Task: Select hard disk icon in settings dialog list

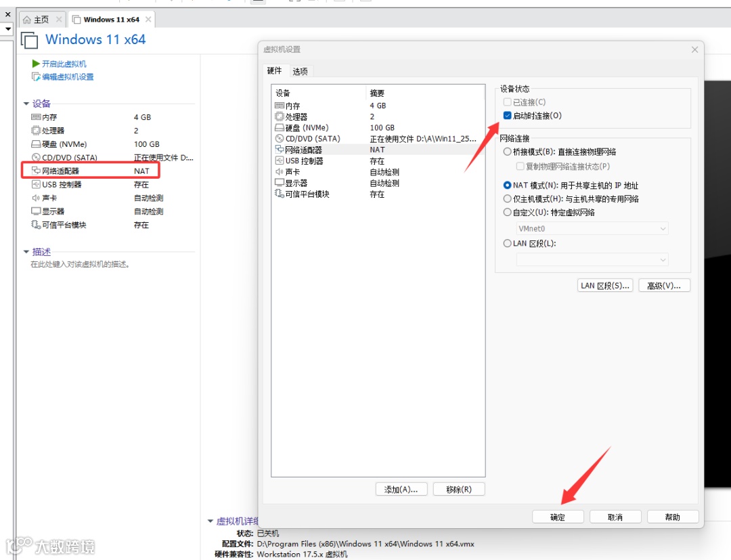Action: pyautogui.click(x=280, y=127)
